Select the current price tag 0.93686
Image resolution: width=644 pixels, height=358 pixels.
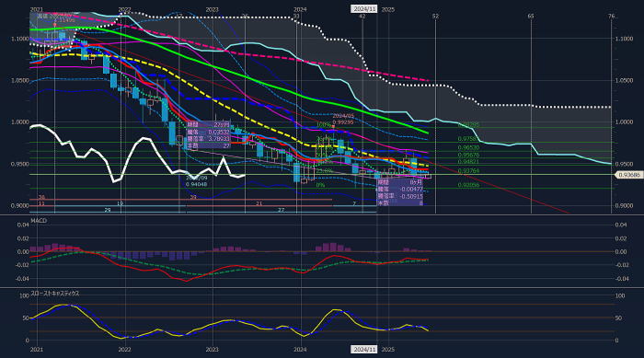click(628, 175)
